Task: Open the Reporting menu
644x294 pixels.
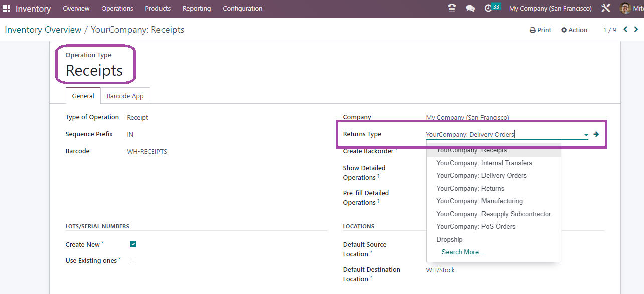Action: (x=197, y=9)
